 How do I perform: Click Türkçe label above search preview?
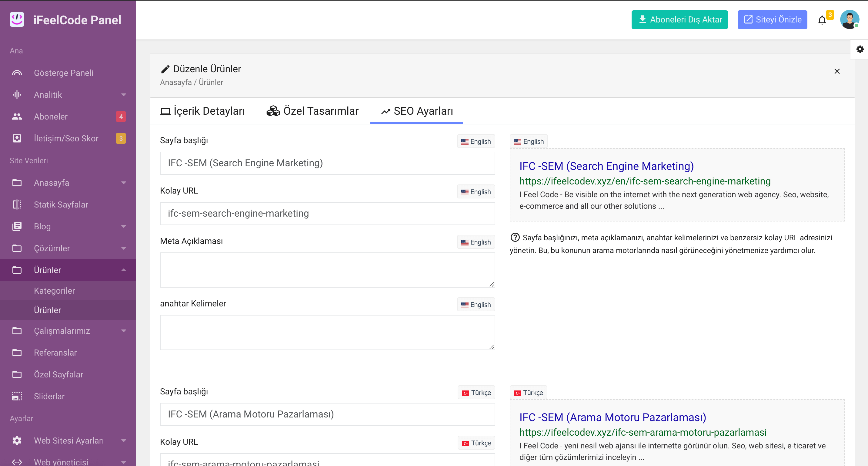(x=528, y=393)
